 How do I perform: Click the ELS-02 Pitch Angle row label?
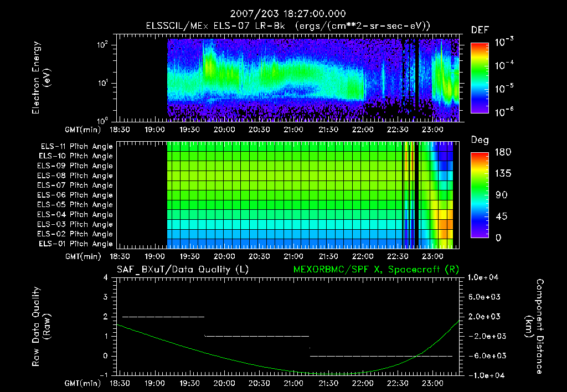75,234
